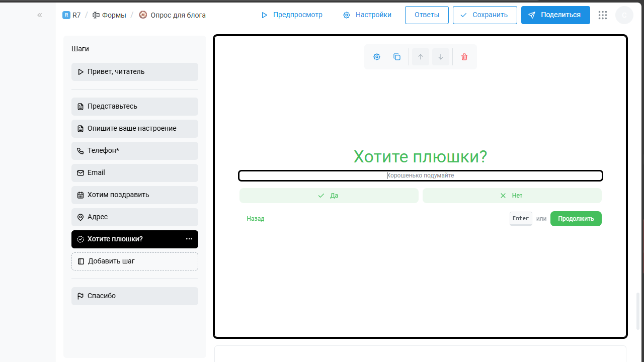Click Поделиться to share form
Viewport: 644px width, 362px height.
555,15
